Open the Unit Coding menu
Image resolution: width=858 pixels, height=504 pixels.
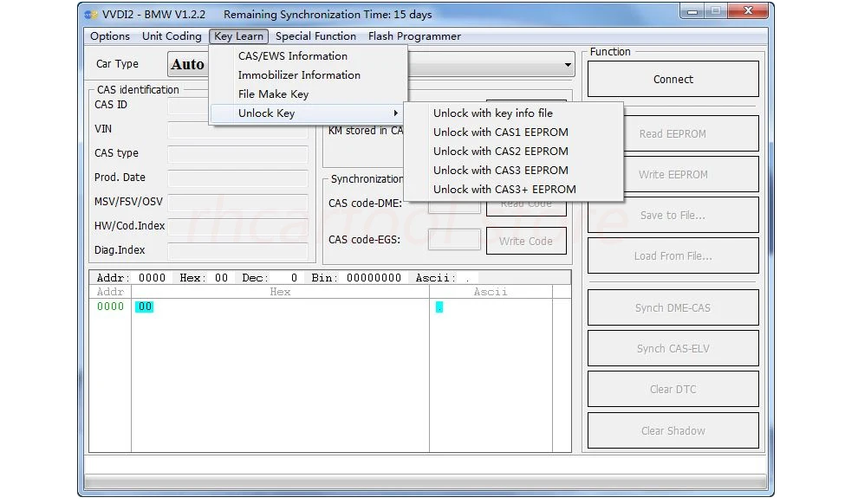(172, 36)
